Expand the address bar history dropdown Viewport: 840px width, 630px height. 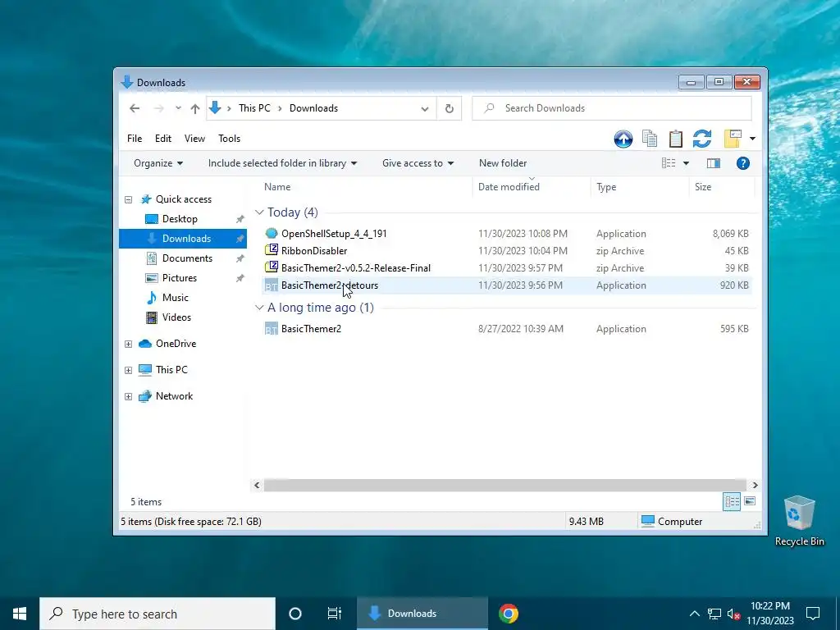pos(425,109)
